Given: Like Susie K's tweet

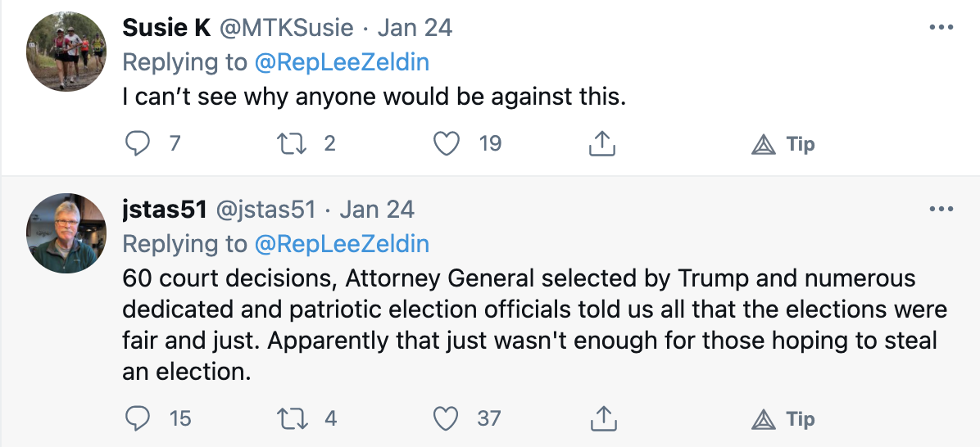Looking at the screenshot, I should tap(446, 144).
